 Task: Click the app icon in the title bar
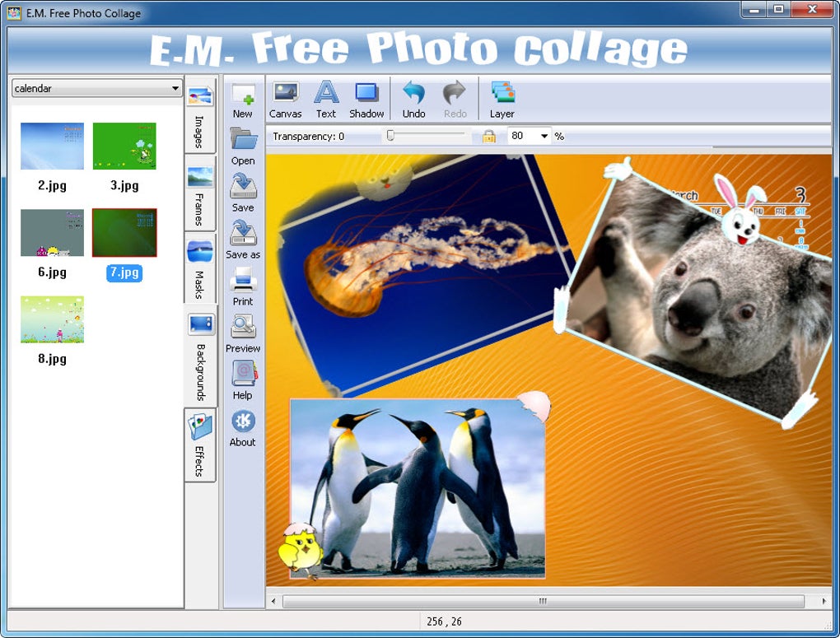[x=15, y=13]
